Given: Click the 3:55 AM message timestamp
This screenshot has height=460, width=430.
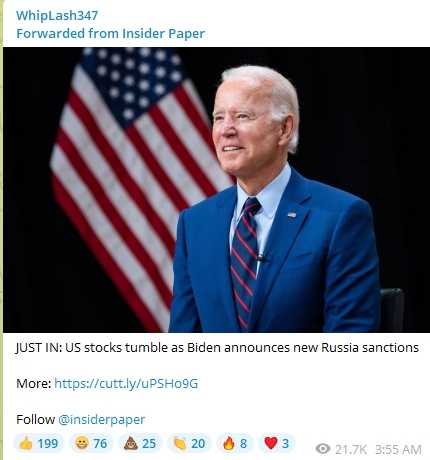Looking at the screenshot, I should tap(398, 449).
